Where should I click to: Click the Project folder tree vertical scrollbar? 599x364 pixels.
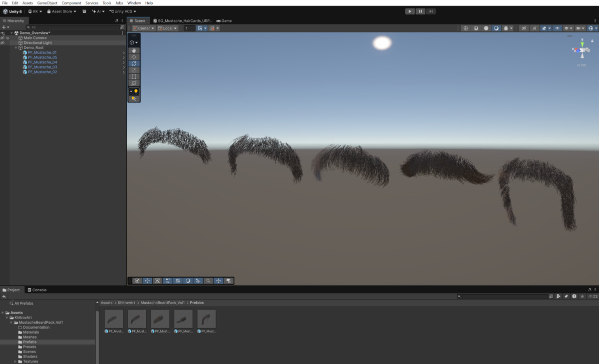(97, 337)
